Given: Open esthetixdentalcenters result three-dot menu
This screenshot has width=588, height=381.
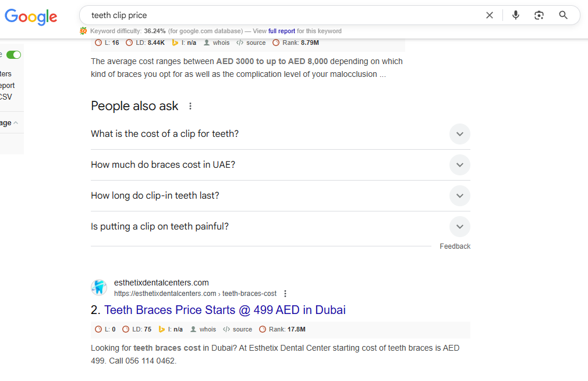Looking at the screenshot, I should point(285,294).
